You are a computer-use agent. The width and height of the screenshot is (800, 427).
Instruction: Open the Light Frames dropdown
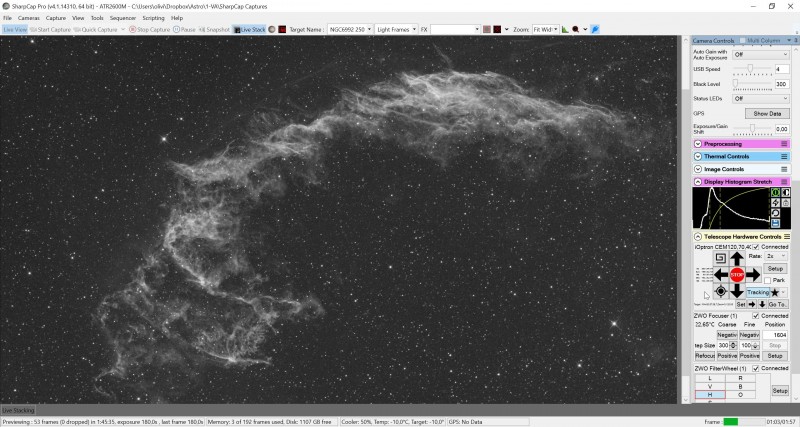(x=396, y=30)
